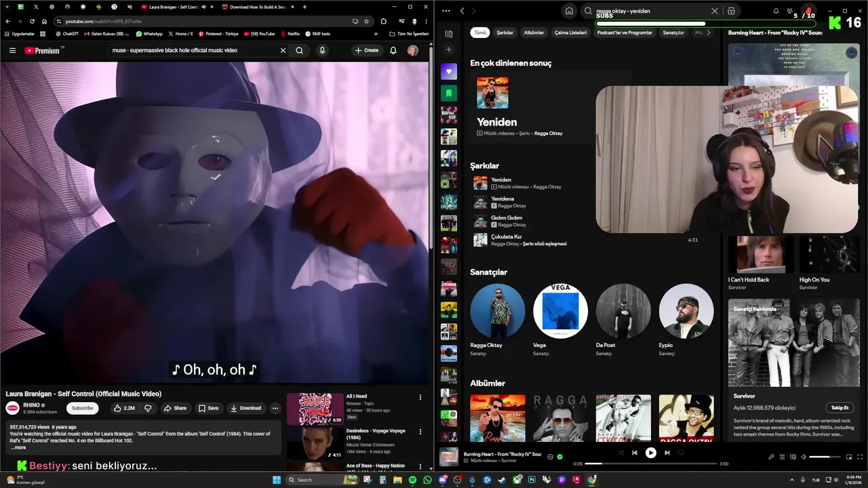Open WhatsApp bookmark in bookmarks bar
This screenshot has height=488, width=868.
tap(149, 33)
